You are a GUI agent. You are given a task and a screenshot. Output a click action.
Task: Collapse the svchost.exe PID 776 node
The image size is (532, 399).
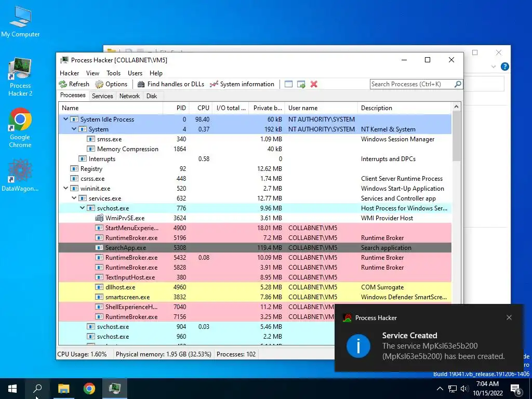pos(83,208)
